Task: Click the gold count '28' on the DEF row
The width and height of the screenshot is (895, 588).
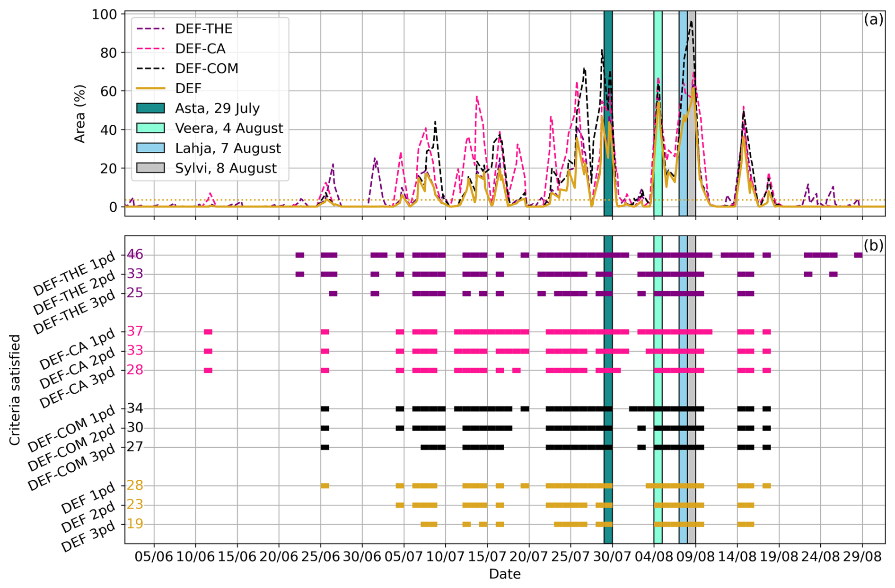Action: pos(135,485)
